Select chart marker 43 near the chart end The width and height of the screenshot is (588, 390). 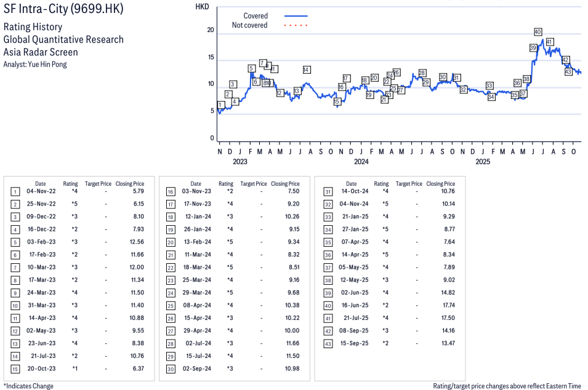(568, 72)
